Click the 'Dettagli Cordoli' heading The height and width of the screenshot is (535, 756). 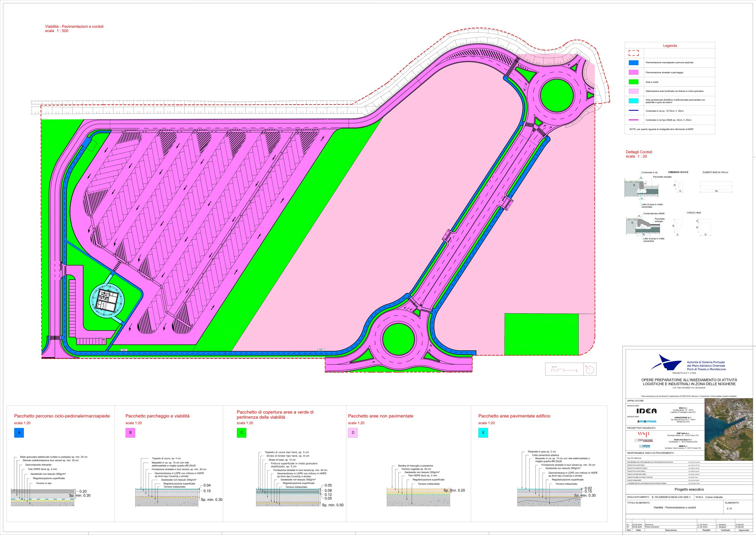[x=639, y=152]
